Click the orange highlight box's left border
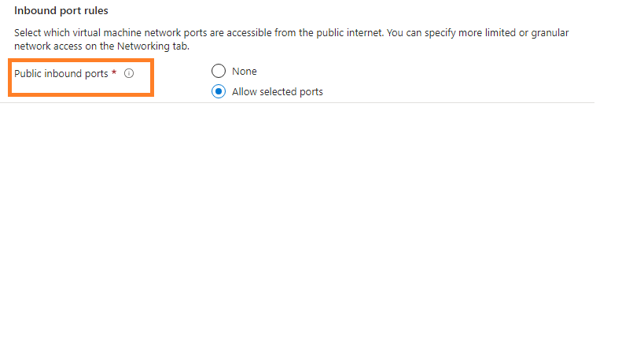 (9, 78)
